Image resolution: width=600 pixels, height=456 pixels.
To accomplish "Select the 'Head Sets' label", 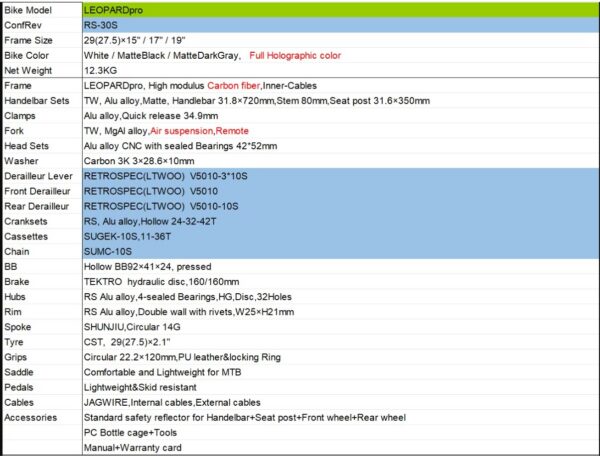I will pos(26,146).
